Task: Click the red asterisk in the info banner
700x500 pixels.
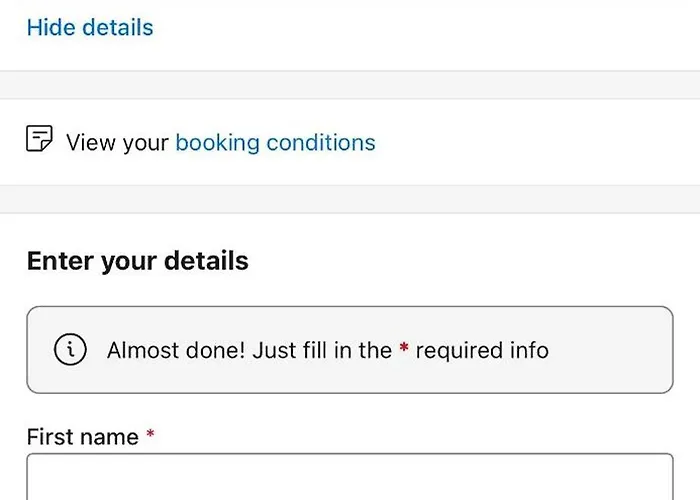Action: point(404,350)
